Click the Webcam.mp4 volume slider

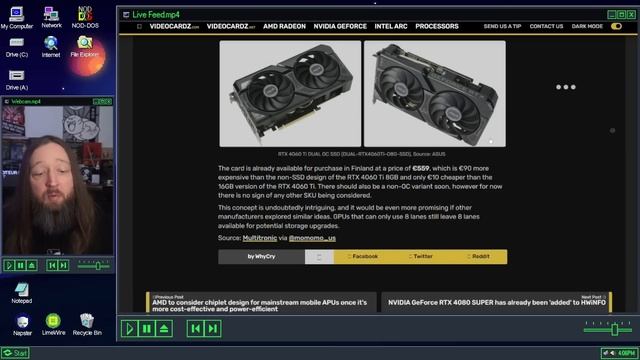pos(93,266)
